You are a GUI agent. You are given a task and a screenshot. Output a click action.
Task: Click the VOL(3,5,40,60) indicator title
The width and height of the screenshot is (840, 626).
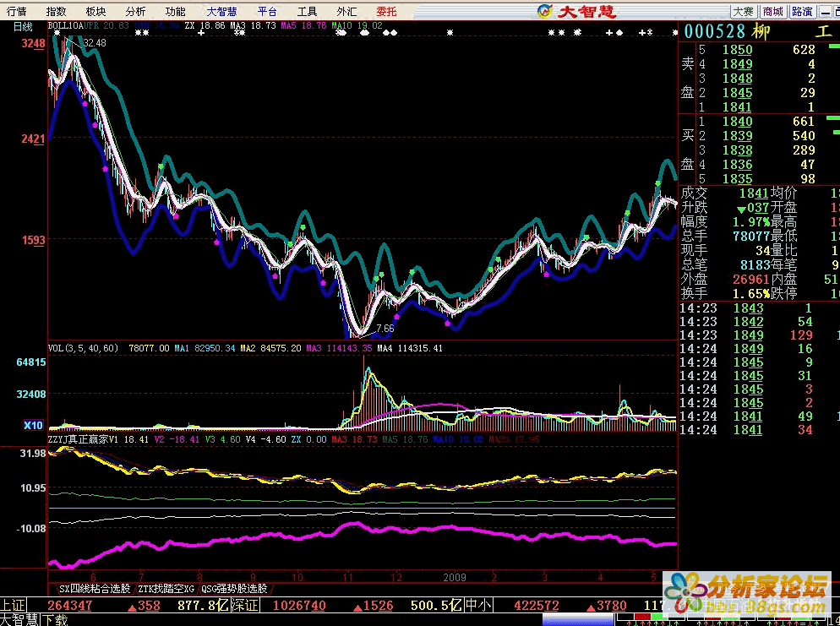tap(83, 348)
